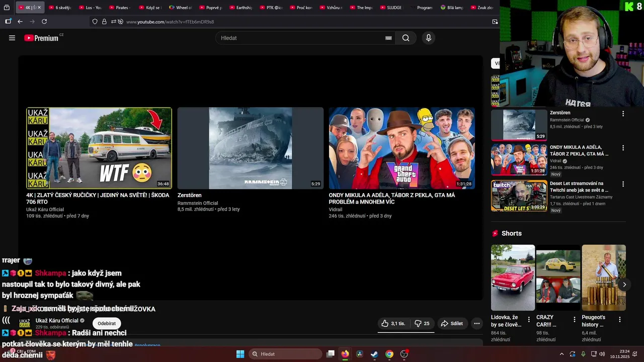The image size is (644, 362).
Task: Click the Ukaž Káru channel avatar
Action: (x=24, y=323)
